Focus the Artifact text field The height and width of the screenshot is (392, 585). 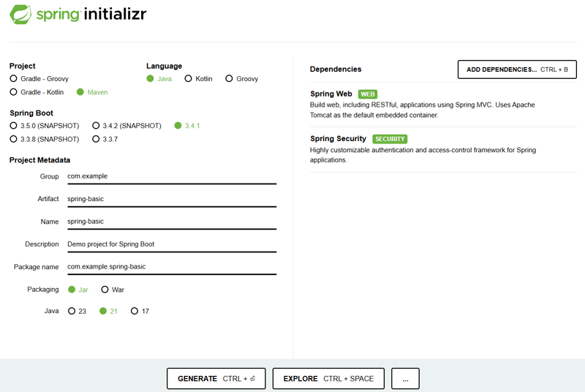tap(171, 199)
